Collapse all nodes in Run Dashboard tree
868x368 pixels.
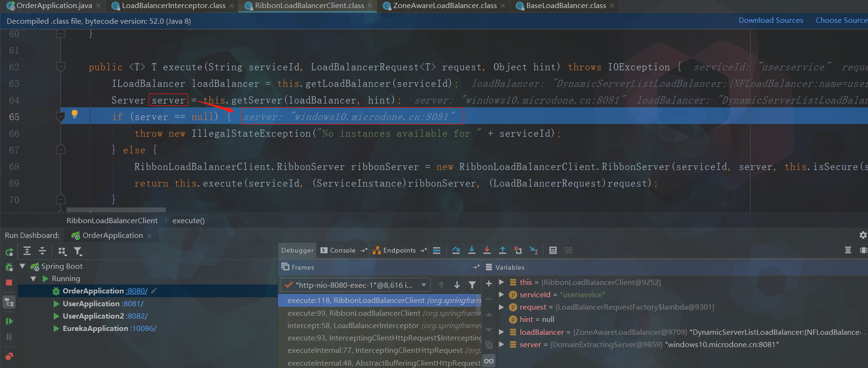click(42, 251)
